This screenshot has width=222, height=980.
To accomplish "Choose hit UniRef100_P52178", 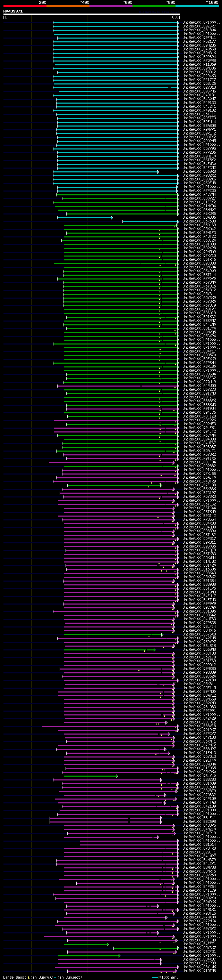I will point(199,657).
